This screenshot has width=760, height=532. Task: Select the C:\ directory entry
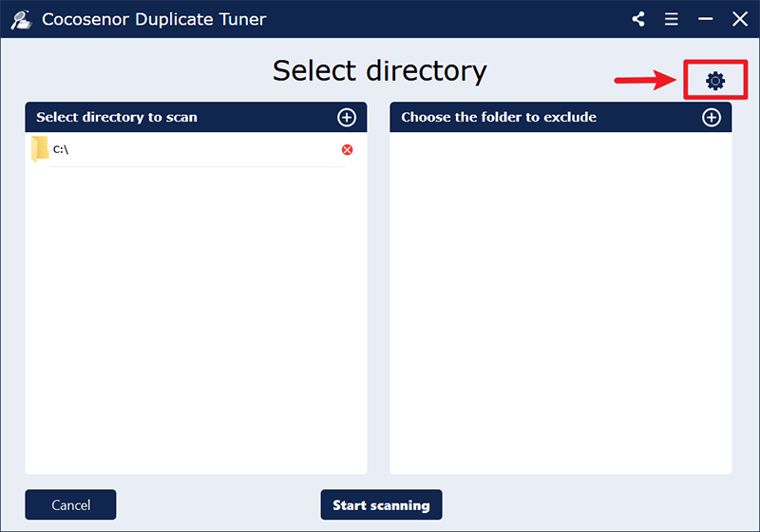coord(196,150)
